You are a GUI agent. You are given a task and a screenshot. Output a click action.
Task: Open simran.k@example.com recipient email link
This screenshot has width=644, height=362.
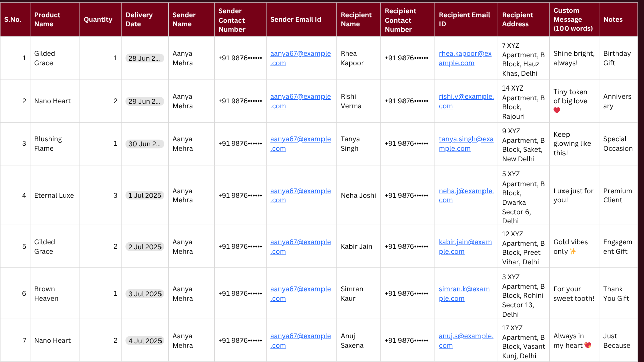coord(464,293)
